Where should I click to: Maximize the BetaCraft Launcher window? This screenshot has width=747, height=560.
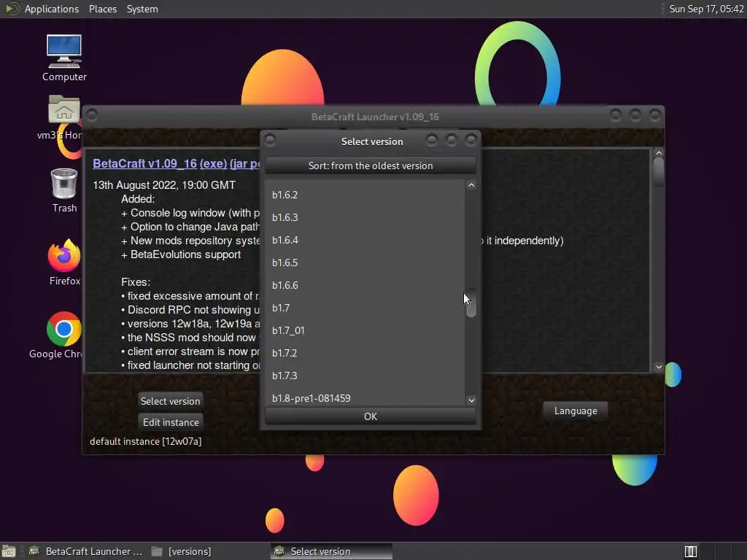(635, 114)
